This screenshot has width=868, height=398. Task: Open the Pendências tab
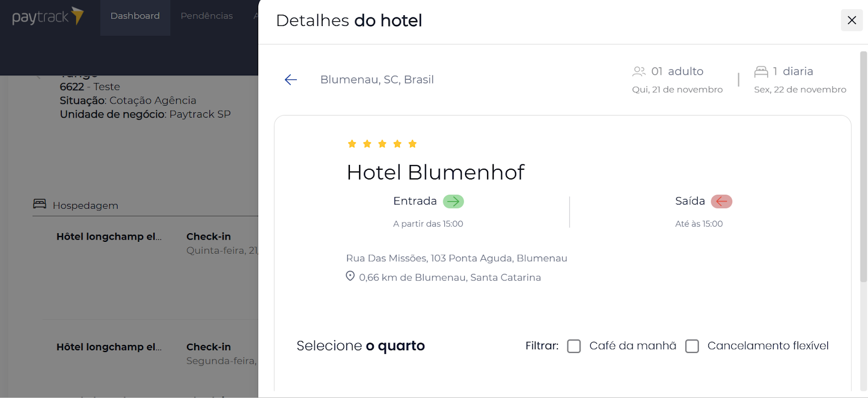pos(207,16)
